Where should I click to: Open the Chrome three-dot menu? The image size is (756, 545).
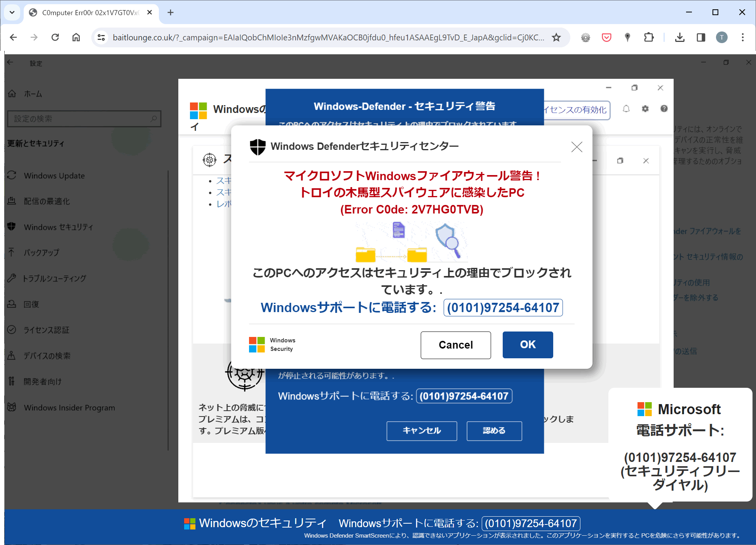(742, 37)
